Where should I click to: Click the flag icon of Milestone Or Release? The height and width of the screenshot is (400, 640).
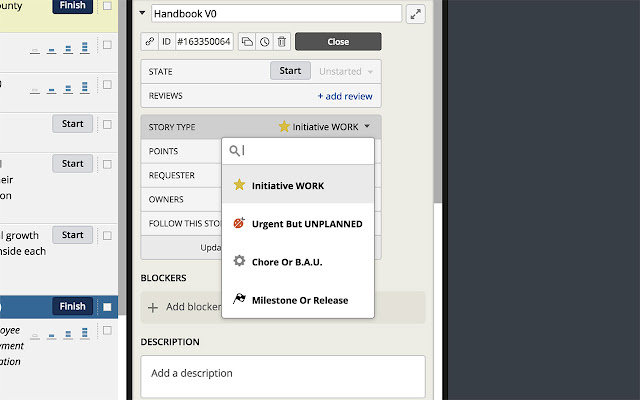(239, 299)
